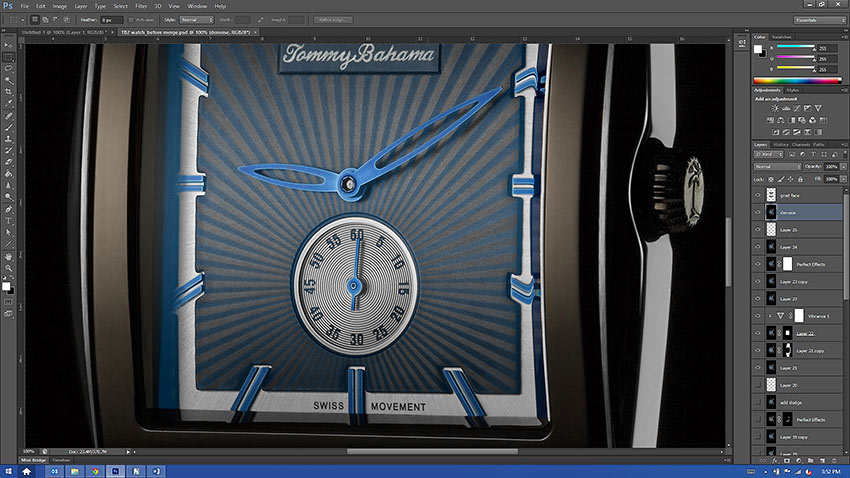Add a Curves adjustment
This screenshot has height=478, width=850.
pos(796,108)
